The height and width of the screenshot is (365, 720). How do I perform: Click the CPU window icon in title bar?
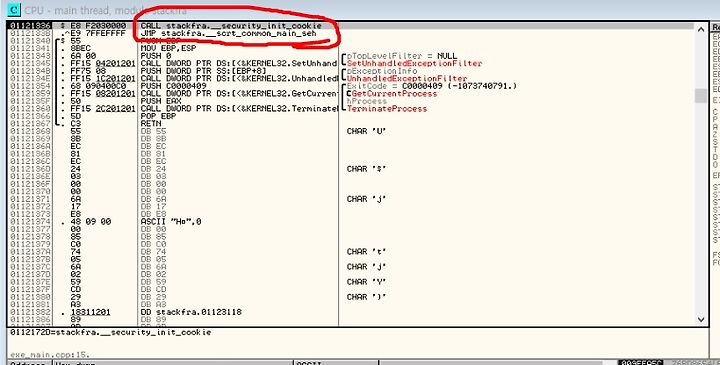(x=14, y=10)
